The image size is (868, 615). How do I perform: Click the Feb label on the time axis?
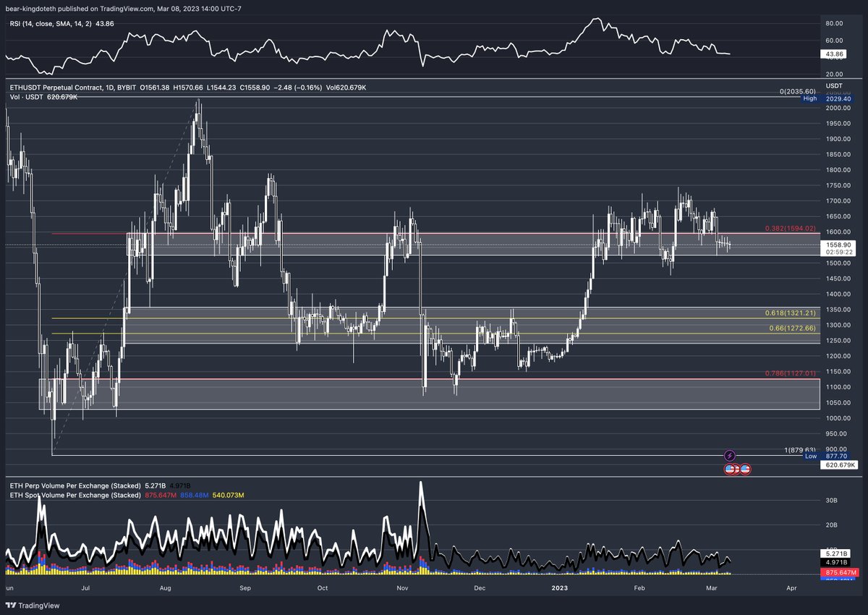(638, 589)
